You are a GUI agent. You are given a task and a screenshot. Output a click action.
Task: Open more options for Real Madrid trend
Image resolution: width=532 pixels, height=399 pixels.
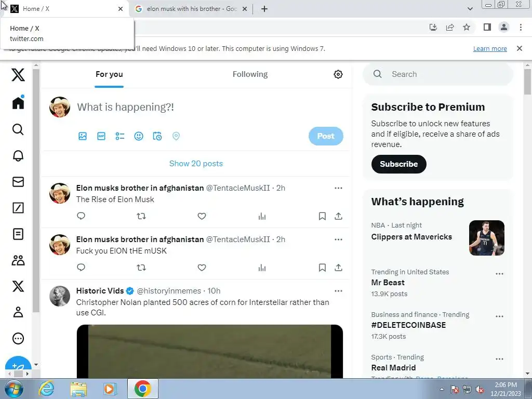pos(499,359)
